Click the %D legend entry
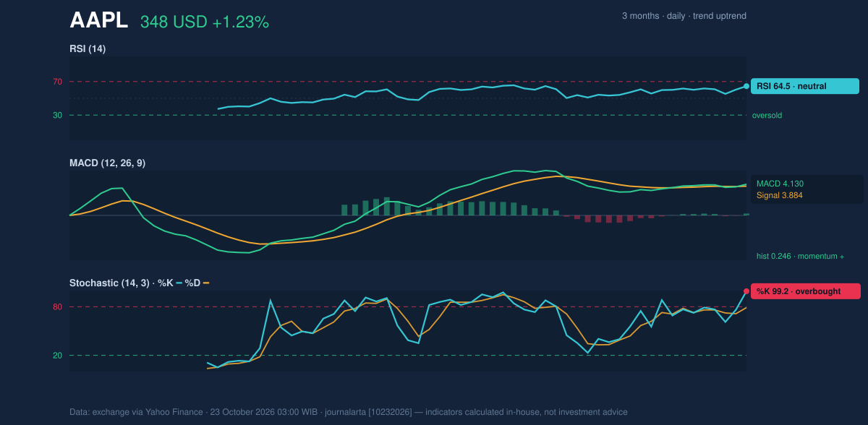 pyautogui.click(x=197, y=283)
